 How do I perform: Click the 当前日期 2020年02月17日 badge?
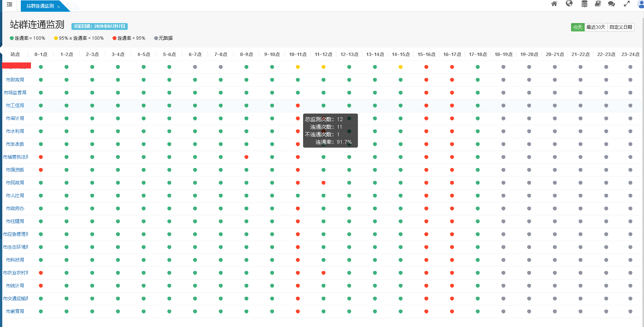(x=99, y=26)
